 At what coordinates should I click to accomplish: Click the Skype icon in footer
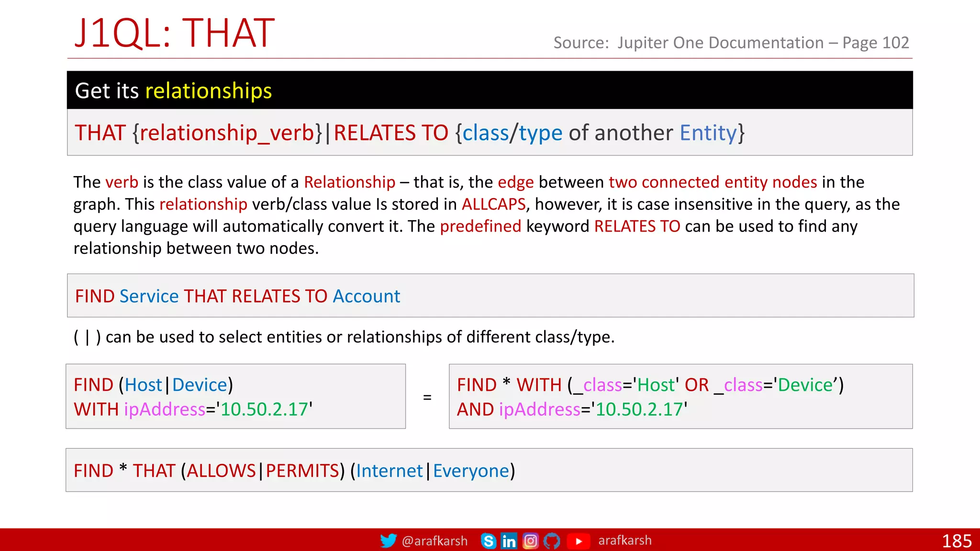[x=488, y=540]
